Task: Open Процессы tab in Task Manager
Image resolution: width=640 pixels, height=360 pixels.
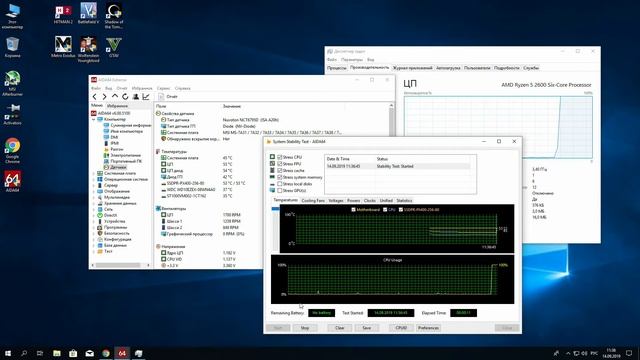Action: tap(337, 68)
